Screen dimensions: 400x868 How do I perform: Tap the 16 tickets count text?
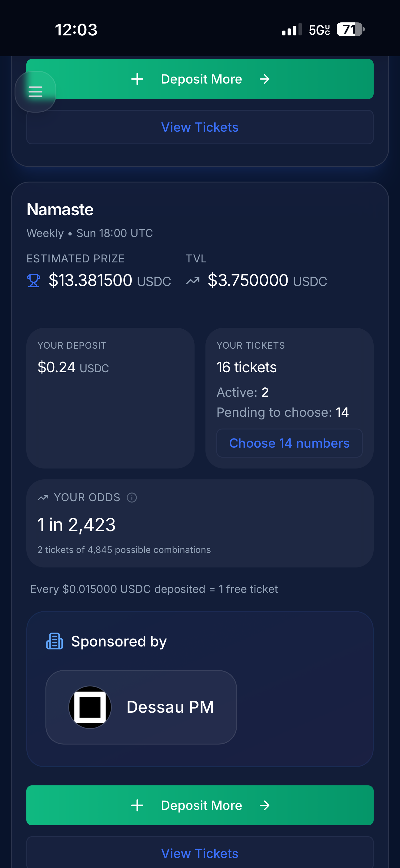coord(247,367)
